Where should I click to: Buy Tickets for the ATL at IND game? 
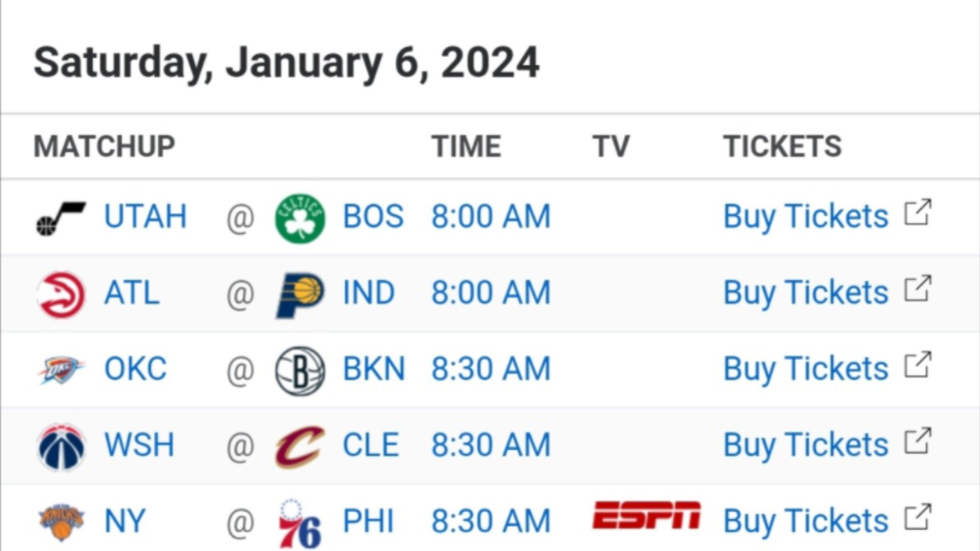(806, 293)
